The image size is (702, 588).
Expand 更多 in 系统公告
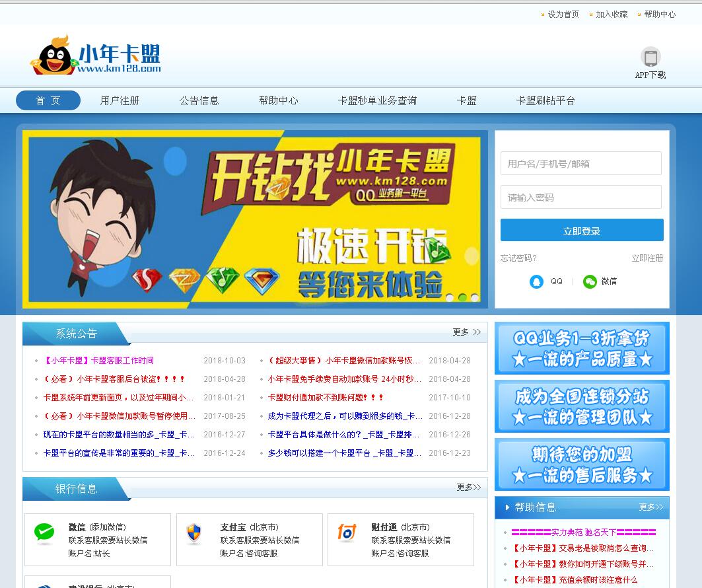coord(466,332)
